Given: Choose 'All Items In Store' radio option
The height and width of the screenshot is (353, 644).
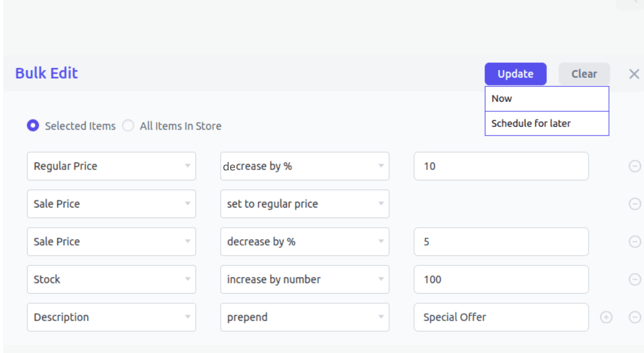Looking at the screenshot, I should point(128,126).
